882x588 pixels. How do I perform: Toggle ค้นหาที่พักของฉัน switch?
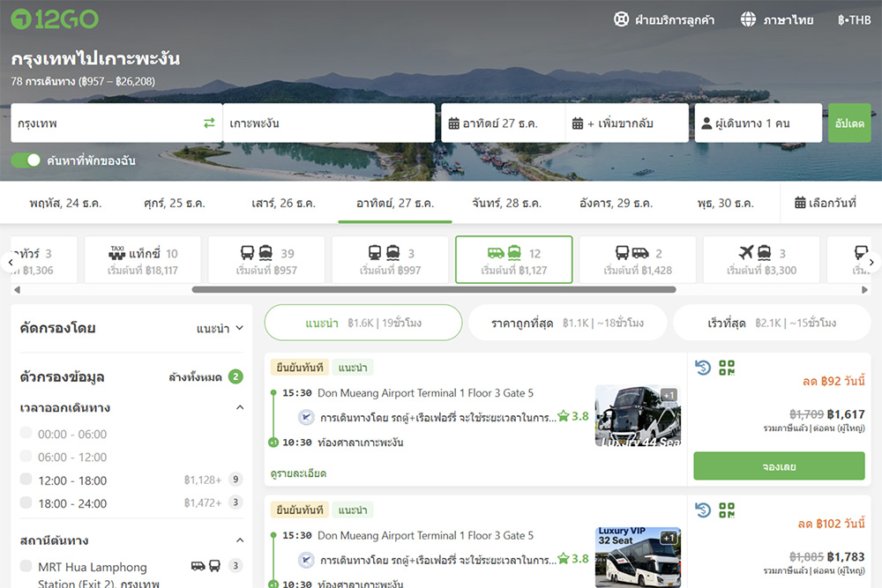pos(26,160)
